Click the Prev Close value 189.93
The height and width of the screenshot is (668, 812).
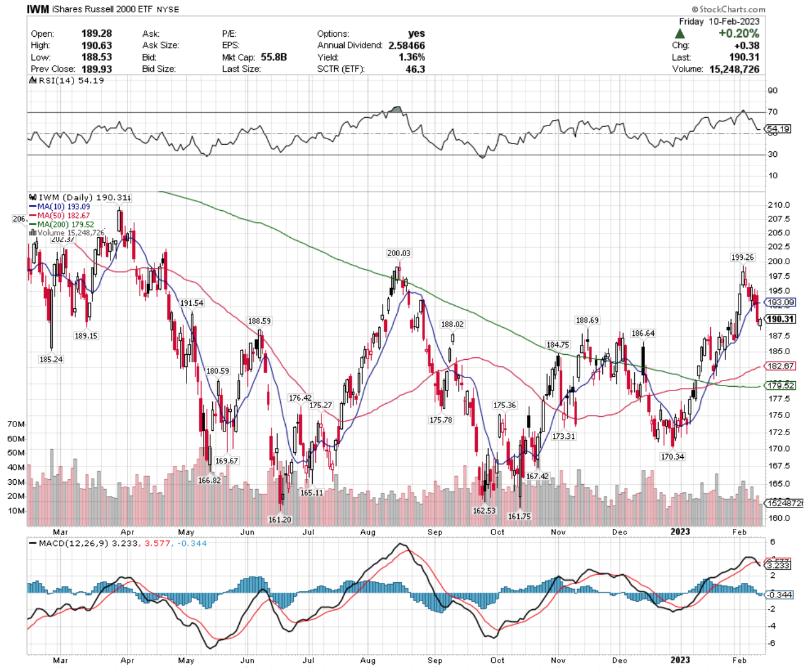click(97, 69)
